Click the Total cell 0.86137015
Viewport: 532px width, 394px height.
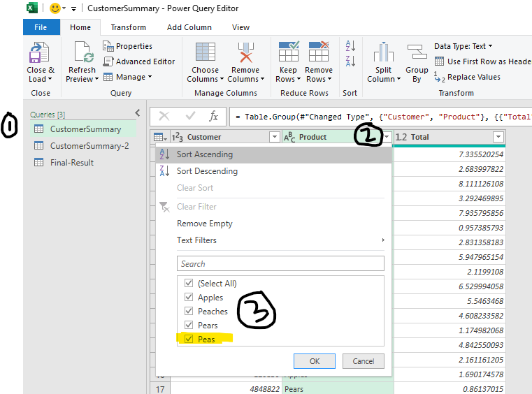pos(450,389)
